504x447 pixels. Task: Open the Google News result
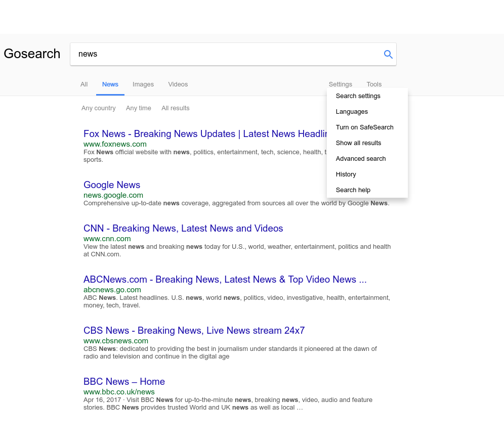click(112, 185)
